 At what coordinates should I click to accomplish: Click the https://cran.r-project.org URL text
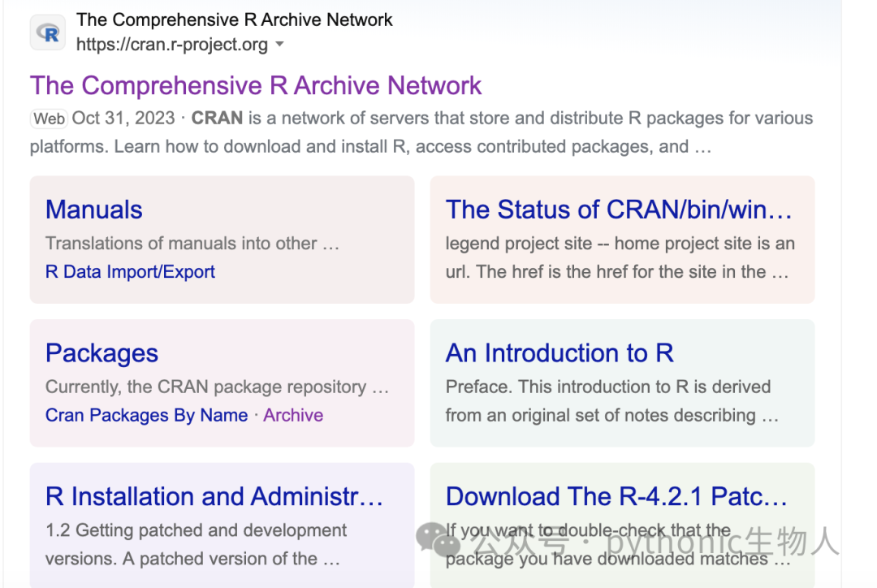pyautogui.click(x=171, y=44)
